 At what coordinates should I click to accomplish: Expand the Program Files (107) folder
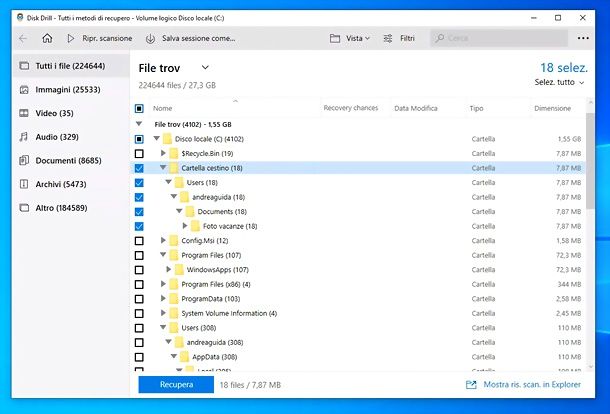[164, 255]
